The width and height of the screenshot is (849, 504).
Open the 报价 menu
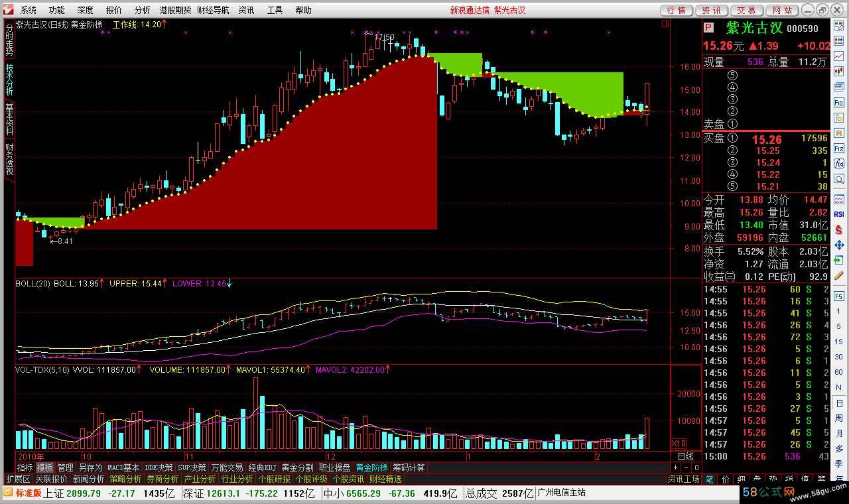click(x=114, y=10)
